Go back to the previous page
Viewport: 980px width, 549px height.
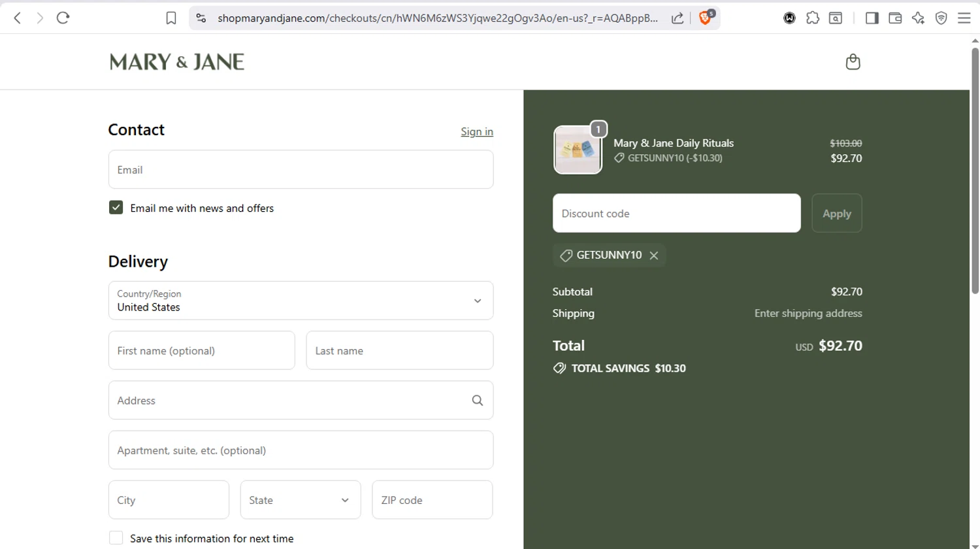18,18
